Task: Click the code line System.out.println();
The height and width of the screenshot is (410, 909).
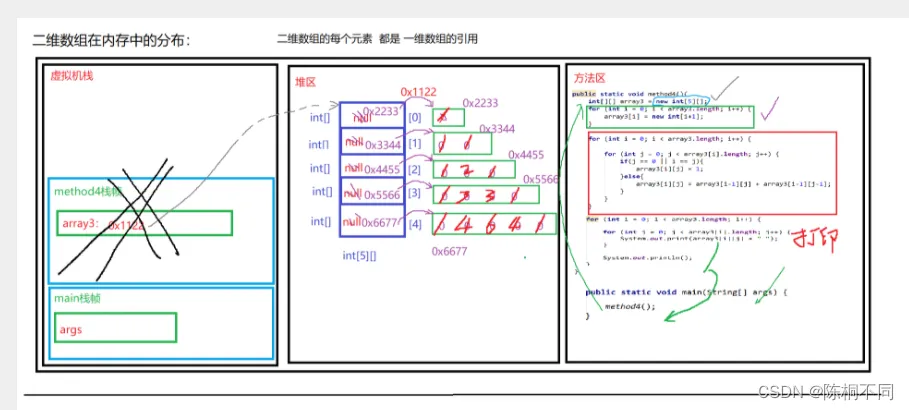Action: coord(648,257)
